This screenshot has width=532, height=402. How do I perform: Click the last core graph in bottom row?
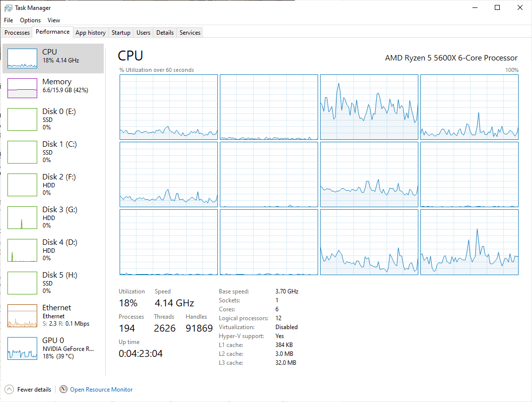(469, 242)
